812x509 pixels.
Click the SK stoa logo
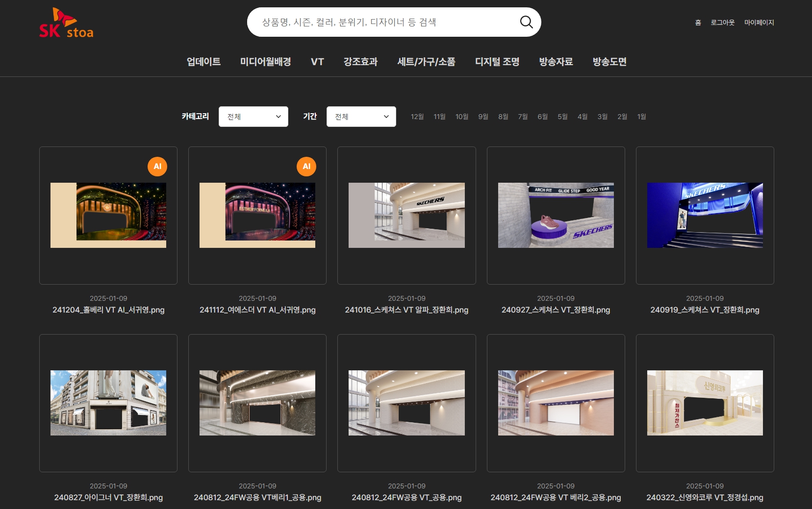66,23
